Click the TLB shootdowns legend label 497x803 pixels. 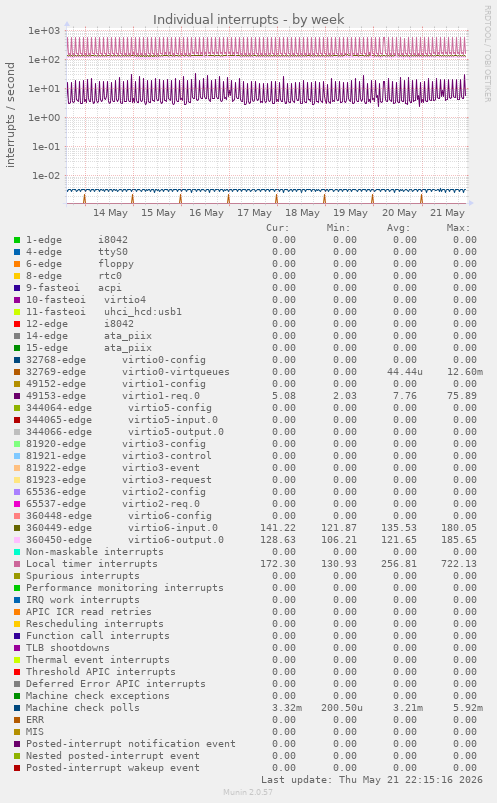pyautogui.click(x=68, y=648)
